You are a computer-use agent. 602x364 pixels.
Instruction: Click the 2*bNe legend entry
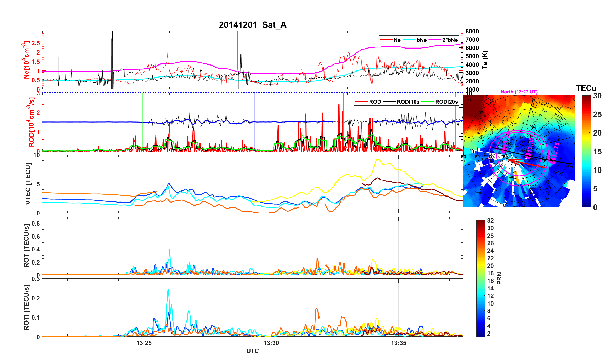tap(450, 40)
